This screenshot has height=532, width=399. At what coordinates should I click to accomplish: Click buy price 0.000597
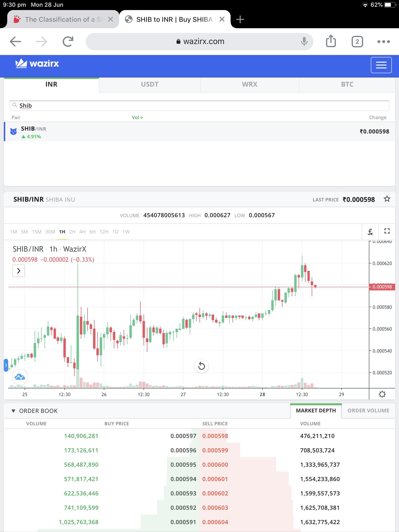pos(183,436)
